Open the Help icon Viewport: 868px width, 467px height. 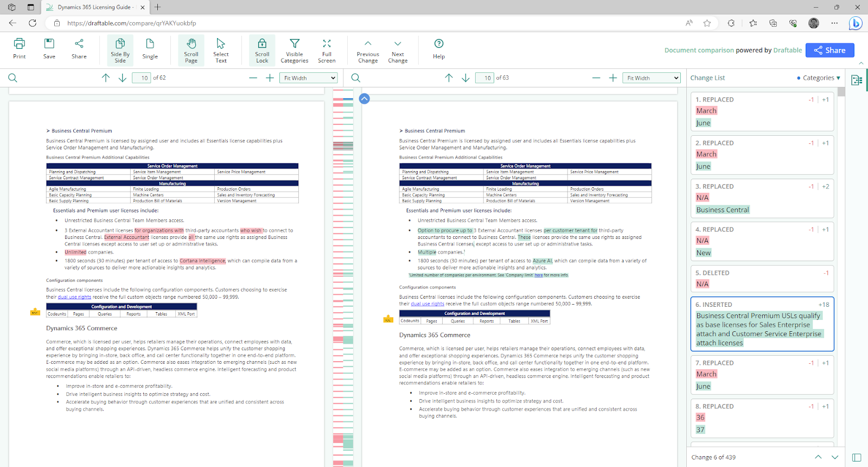439,49
